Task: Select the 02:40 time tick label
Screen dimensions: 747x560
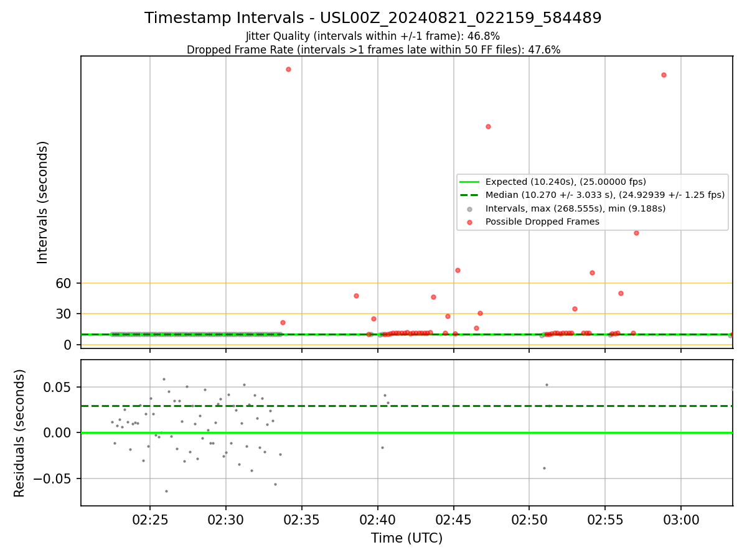Action: [378, 519]
